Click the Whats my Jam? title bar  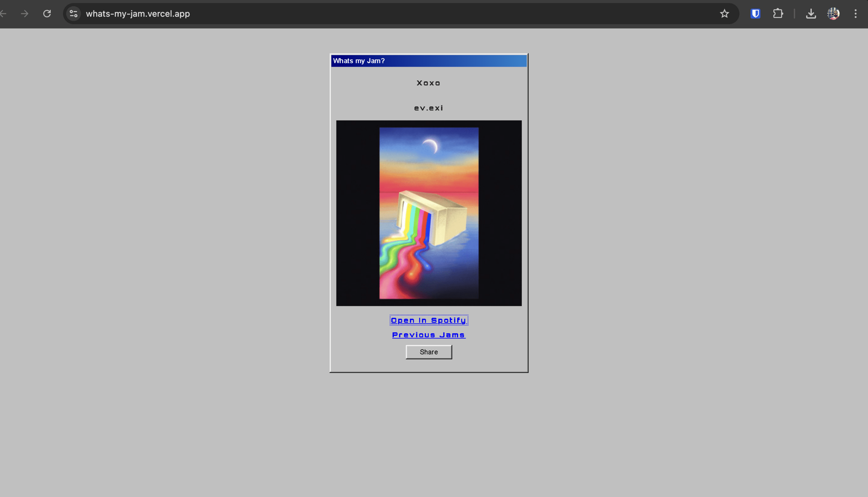[428, 61]
